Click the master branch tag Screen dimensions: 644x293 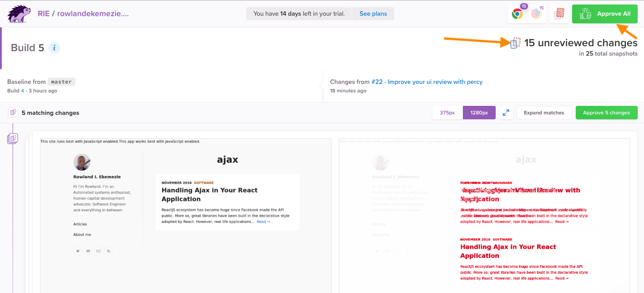pos(62,82)
